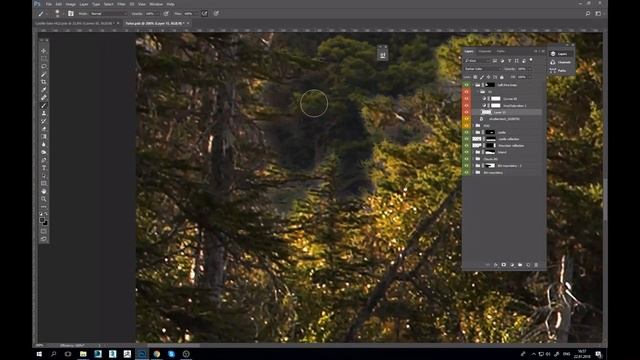Click the background color swatch
640x360 pixels.
[45, 223]
